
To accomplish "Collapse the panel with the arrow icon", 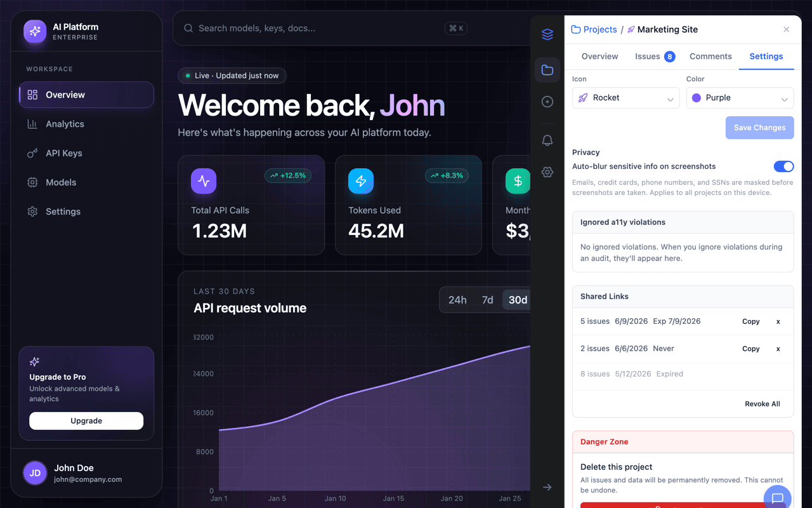I will 547,487.
